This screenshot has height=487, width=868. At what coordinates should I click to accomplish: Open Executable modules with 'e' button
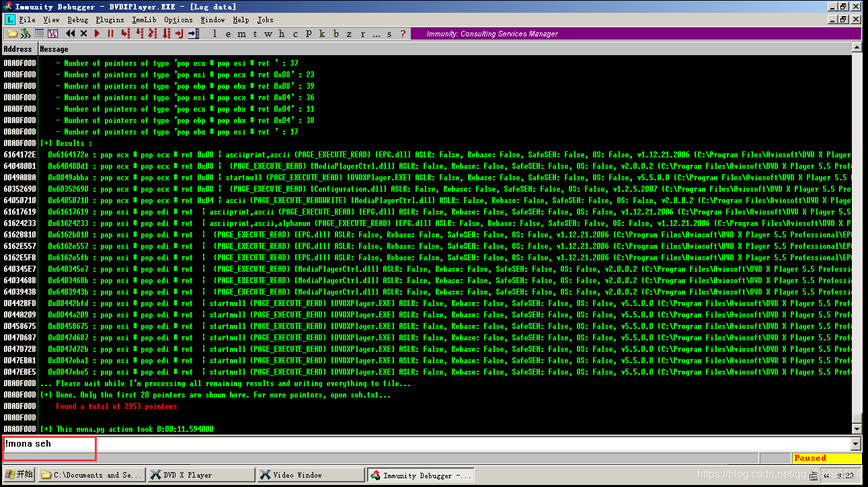click(229, 34)
